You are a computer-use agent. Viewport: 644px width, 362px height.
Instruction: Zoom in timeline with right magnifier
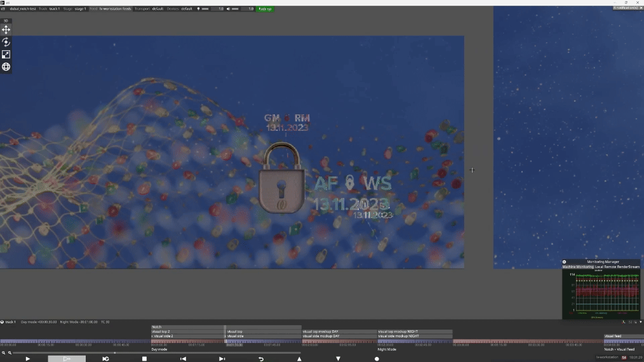(x=10, y=352)
